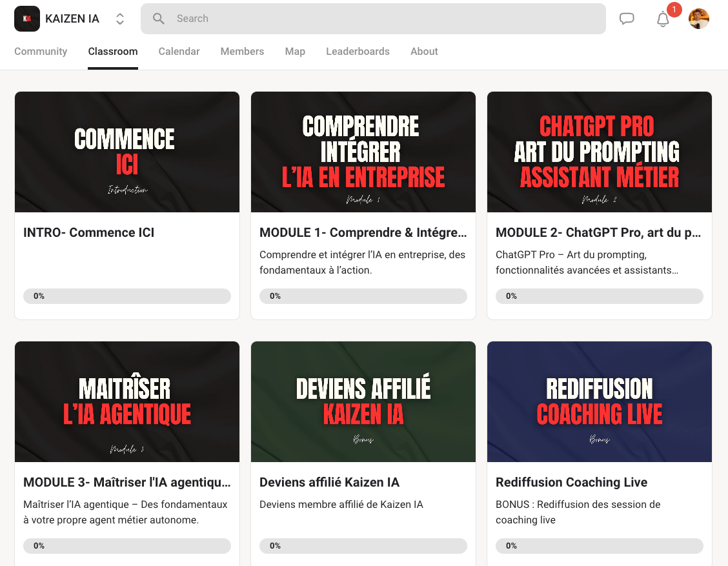Click the avatar to open account dropdown

(699, 19)
